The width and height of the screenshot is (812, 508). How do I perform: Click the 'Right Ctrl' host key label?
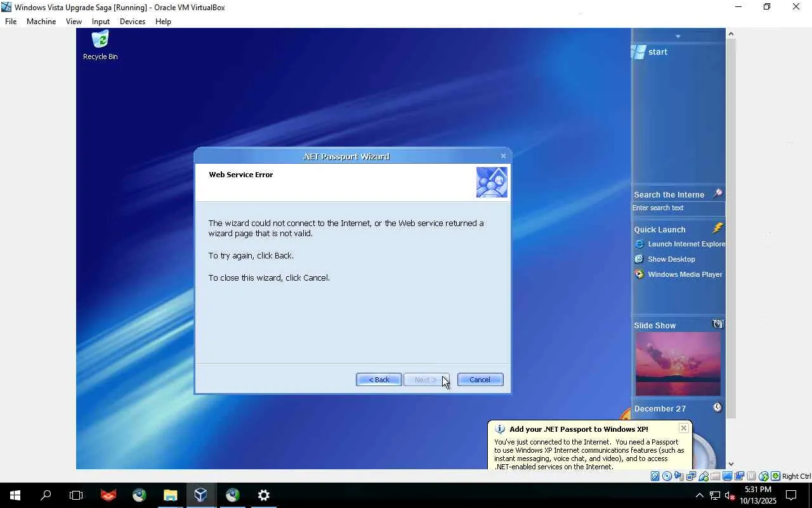click(x=797, y=476)
